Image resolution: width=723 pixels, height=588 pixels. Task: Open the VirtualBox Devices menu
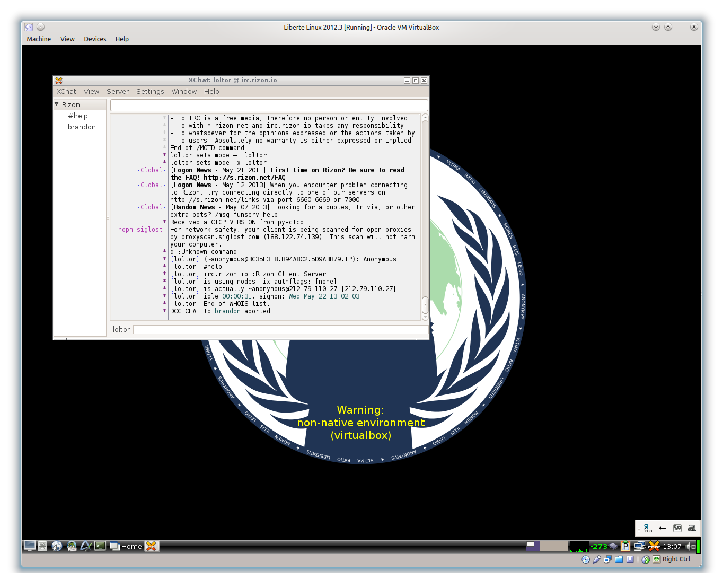coord(95,39)
